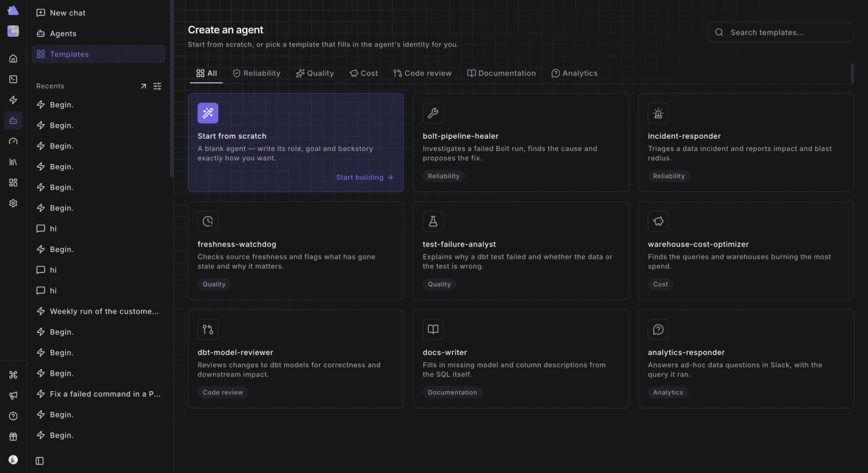Choose the warehouse-cost-optimizer piggy bank icon
The height and width of the screenshot is (473, 868).
pyautogui.click(x=658, y=221)
